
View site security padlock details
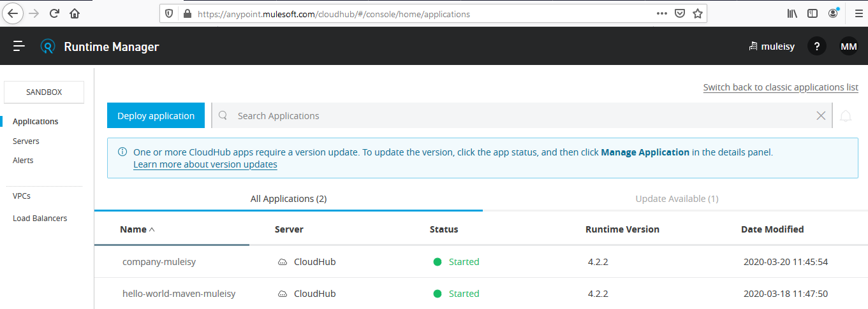pos(187,13)
